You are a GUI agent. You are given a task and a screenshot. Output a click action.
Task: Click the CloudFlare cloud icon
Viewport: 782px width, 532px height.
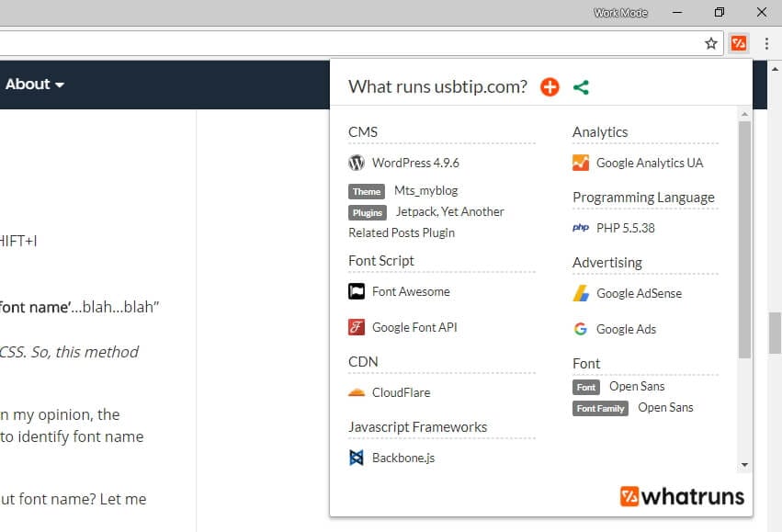tap(357, 392)
